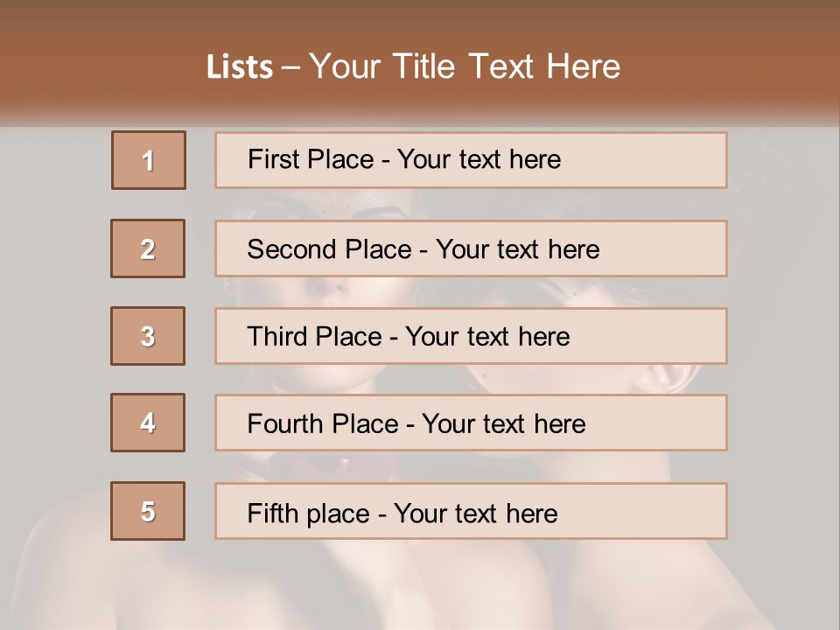
Task: Click 'Your text here' in Fifth place row
Action: (476, 514)
